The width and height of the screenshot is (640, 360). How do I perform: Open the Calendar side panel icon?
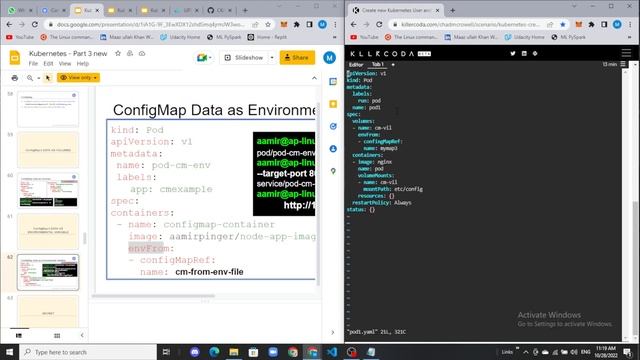coord(333,82)
